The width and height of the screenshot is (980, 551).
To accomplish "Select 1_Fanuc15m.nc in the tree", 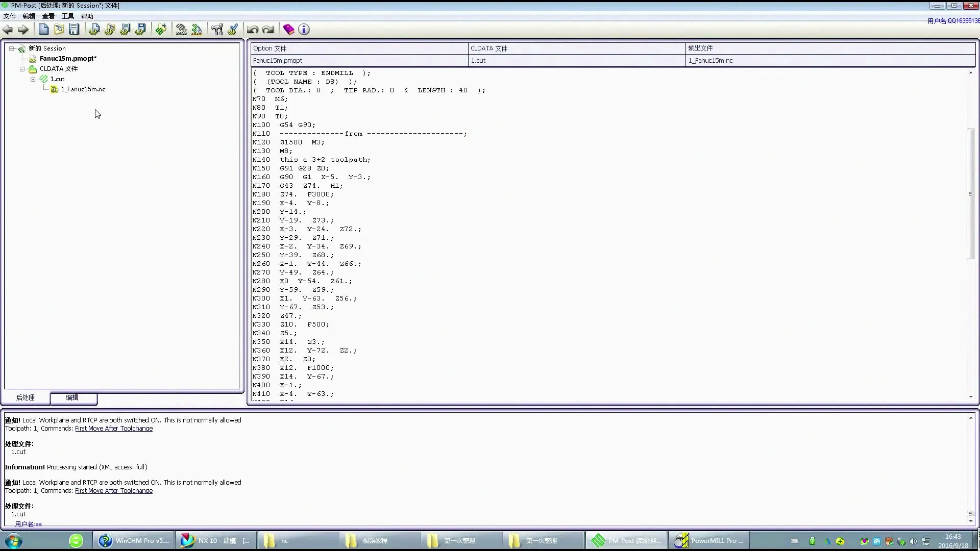I will [83, 89].
